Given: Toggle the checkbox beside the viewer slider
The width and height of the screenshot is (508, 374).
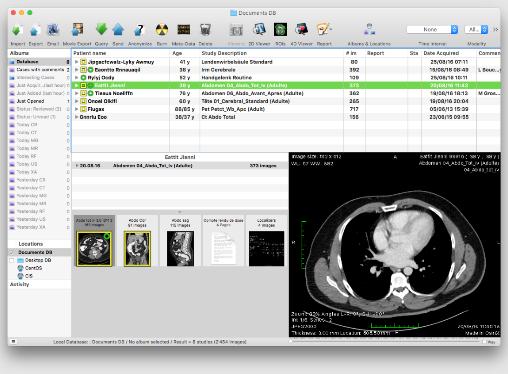Looking at the screenshot, I should point(484,342).
